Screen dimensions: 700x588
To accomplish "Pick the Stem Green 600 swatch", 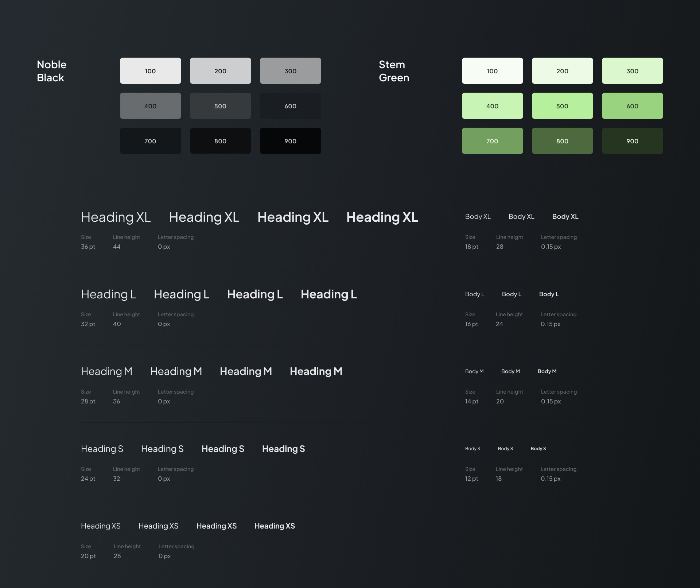I will (x=632, y=106).
